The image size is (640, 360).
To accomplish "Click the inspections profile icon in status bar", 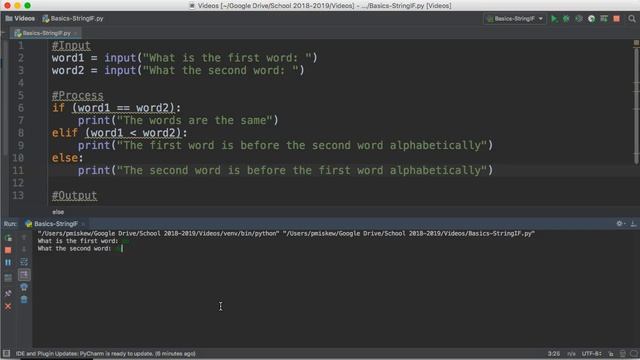I will (622, 353).
